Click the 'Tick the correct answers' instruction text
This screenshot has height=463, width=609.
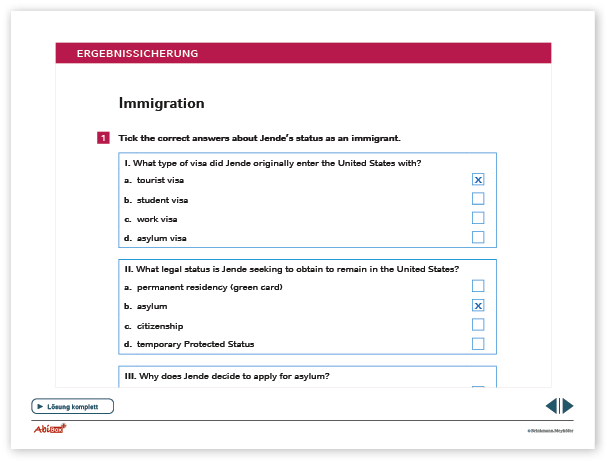click(x=259, y=138)
